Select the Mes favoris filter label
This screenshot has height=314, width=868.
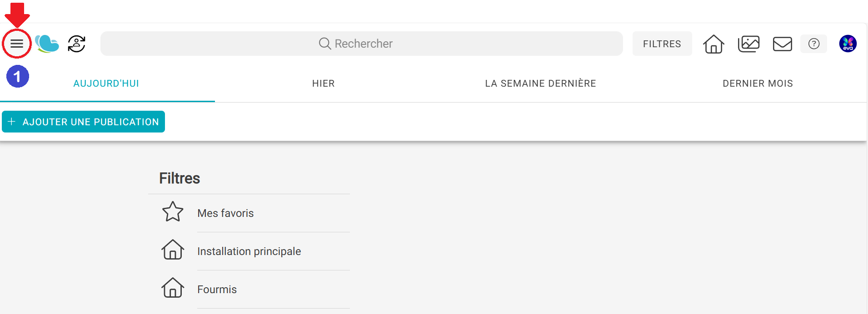click(225, 213)
